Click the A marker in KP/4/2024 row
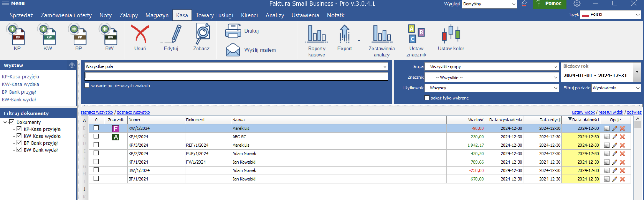This screenshot has height=200, width=644. 116,137
